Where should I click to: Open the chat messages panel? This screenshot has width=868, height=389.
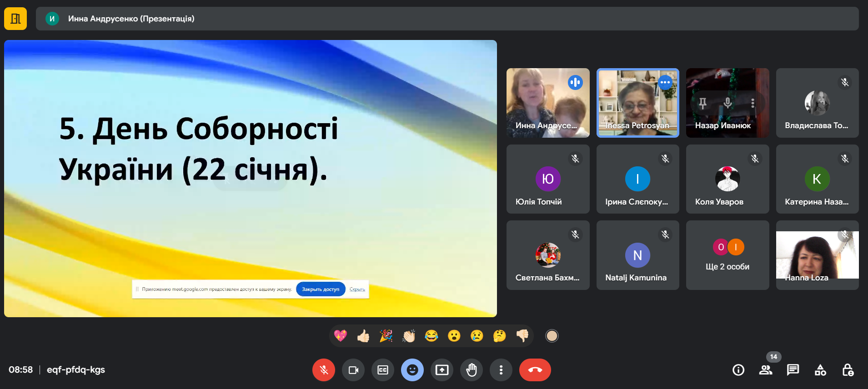point(793,370)
